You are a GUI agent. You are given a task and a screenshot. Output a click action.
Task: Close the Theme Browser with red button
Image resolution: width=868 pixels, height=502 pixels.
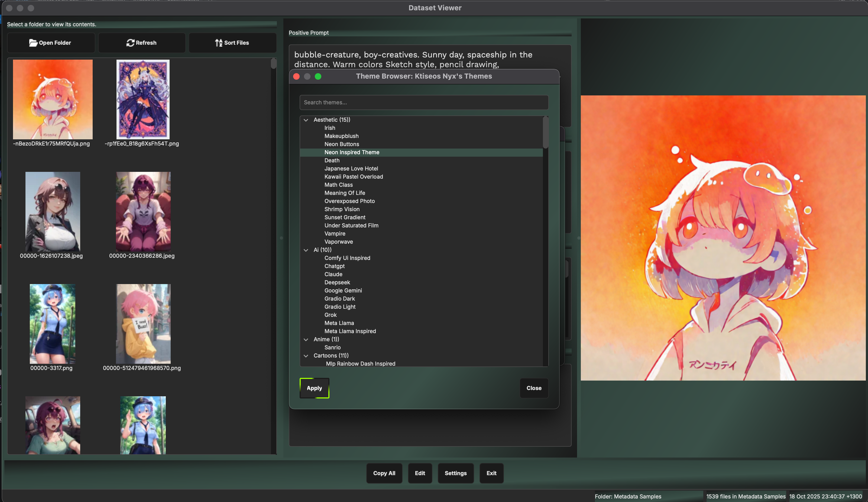point(296,76)
